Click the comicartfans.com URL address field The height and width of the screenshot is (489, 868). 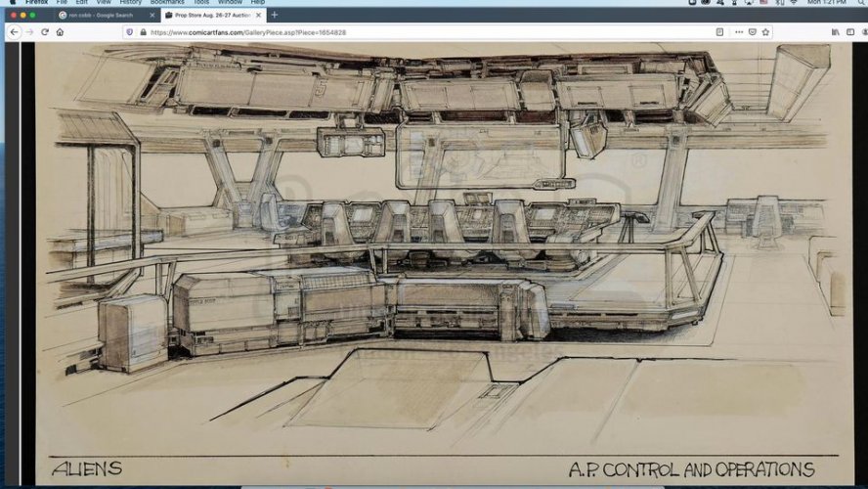pyautogui.click(x=391, y=32)
